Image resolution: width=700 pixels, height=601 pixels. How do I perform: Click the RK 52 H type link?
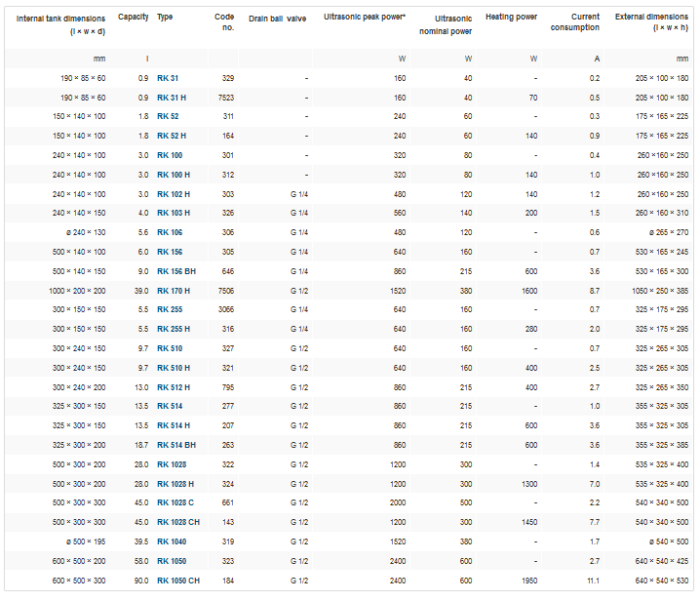click(171, 136)
